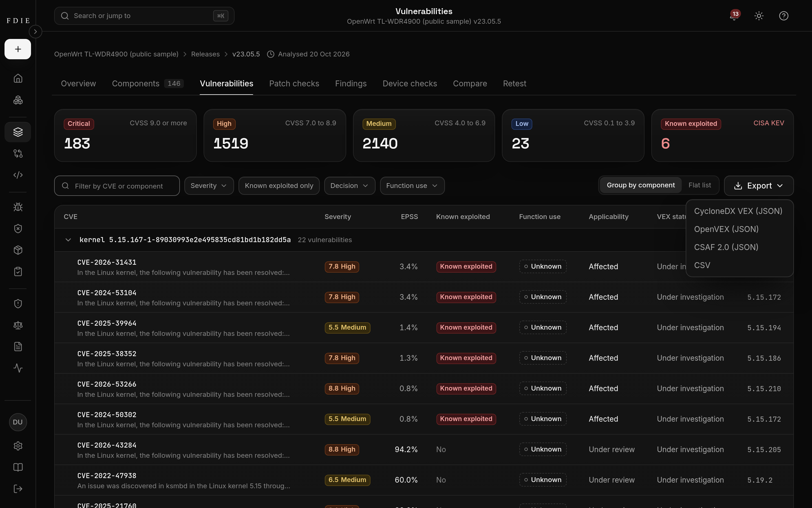
Task: Click the plus create button in sidebar
Action: 18,49
